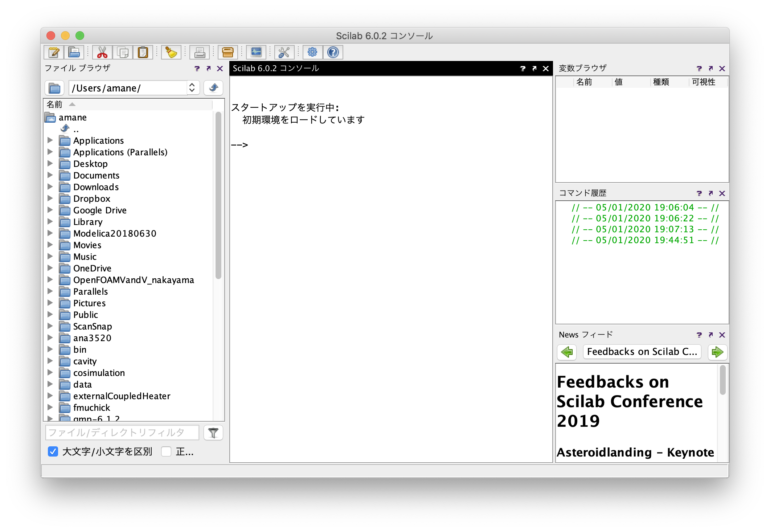Expand the Parallels folder
The image size is (770, 532).
pos(50,291)
